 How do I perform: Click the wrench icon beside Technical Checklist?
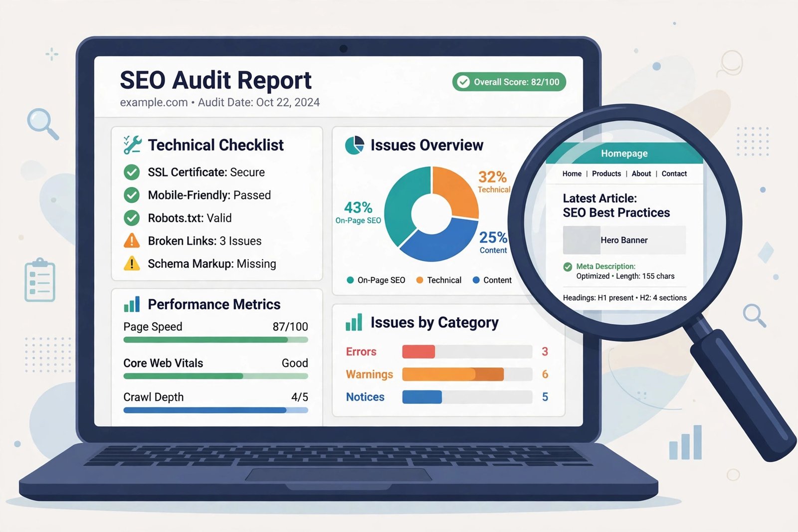[x=133, y=145]
